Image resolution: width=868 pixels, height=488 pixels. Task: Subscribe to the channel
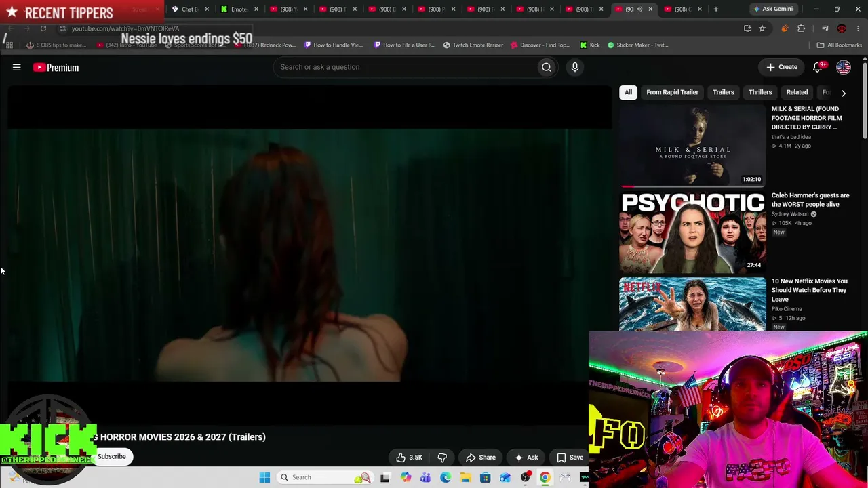(112, 456)
